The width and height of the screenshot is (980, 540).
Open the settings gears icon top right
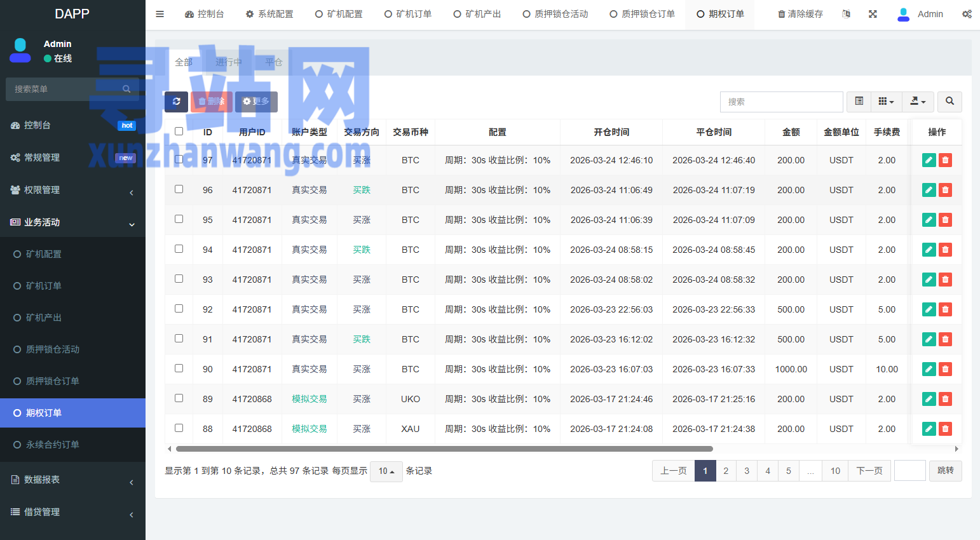[967, 14]
